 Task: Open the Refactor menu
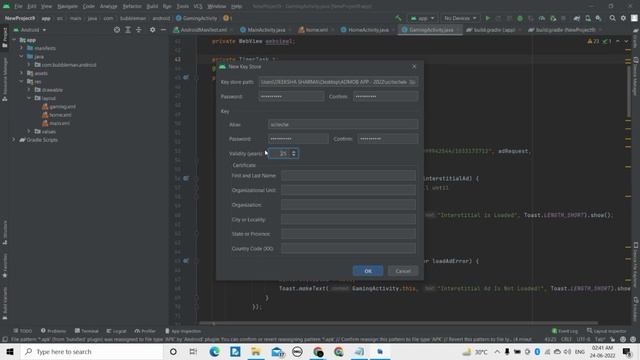tap(132, 6)
